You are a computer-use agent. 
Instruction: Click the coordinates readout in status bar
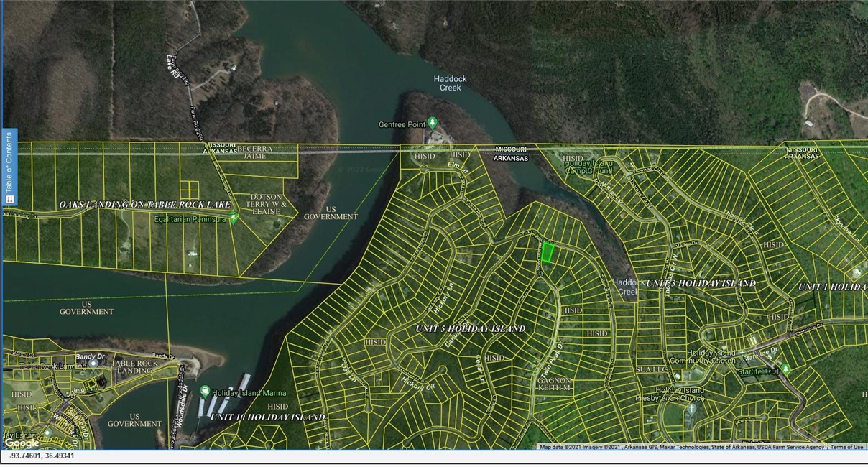tap(42, 456)
